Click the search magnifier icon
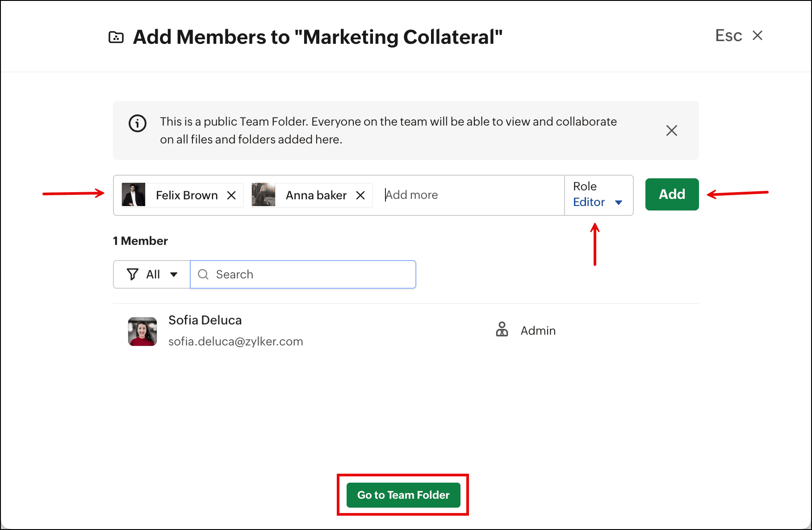Viewport: 812px width, 530px height. pos(203,274)
